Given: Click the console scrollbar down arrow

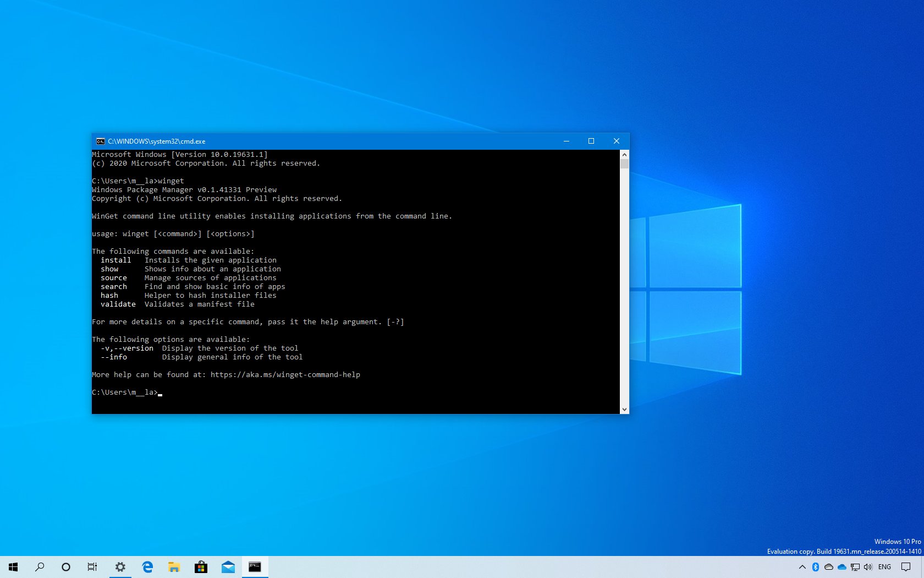Looking at the screenshot, I should click(x=624, y=409).
